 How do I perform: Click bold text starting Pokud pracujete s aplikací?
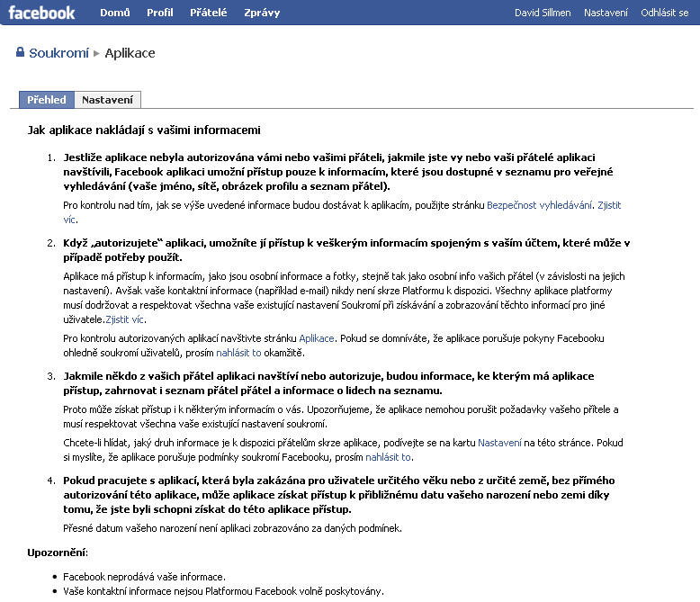click(339, 495)
